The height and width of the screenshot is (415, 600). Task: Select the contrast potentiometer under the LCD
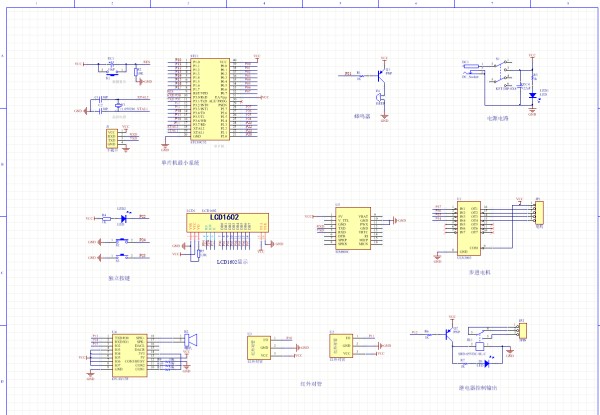(198, 254)
